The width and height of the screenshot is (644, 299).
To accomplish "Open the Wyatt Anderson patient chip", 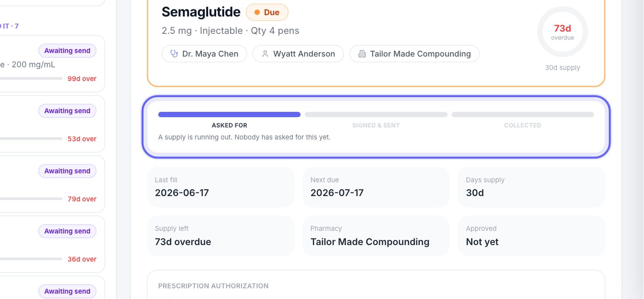I will click(x=298, y=54).
